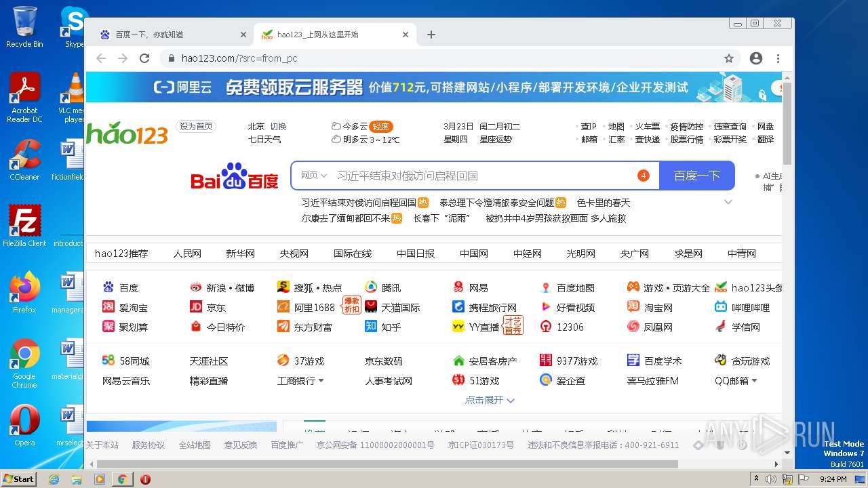Open the 疫情防控 link
This screenshot has height=488, width=868.
click(x=687, y=126)
